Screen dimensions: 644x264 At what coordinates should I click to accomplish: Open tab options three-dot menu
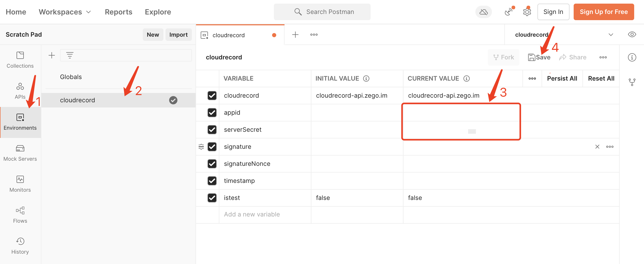314,35
